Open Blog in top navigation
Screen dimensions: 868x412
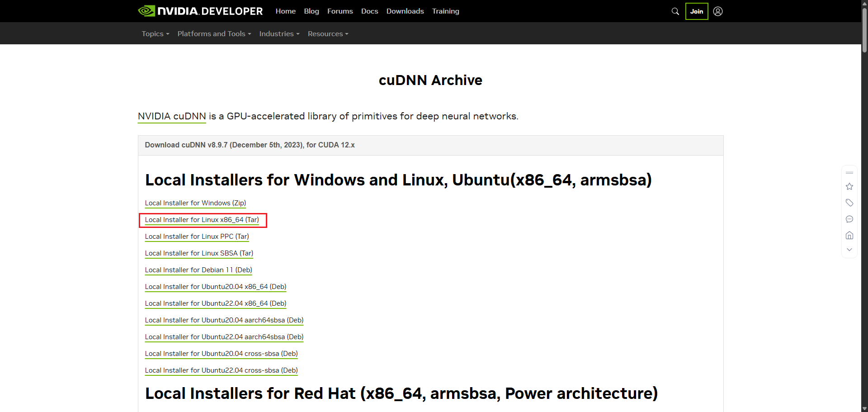click(311, 11)
